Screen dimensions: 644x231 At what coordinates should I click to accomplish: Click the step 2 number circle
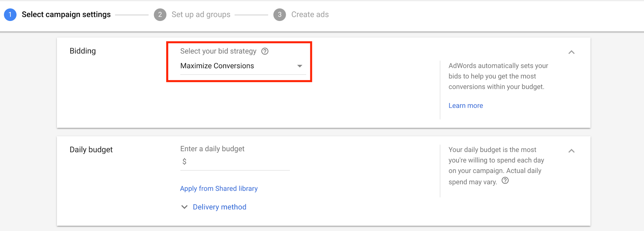(160, 15)
